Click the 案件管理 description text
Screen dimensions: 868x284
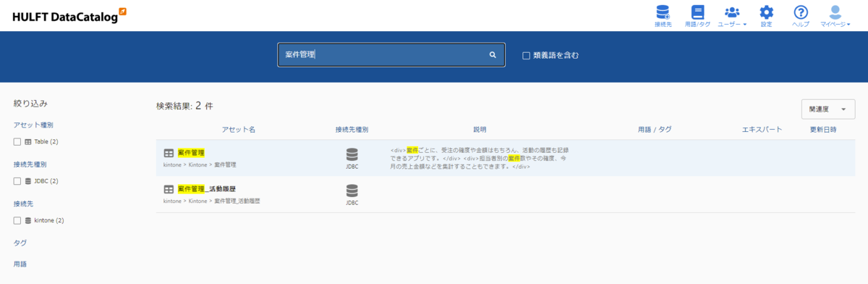[x=480, y=158]
